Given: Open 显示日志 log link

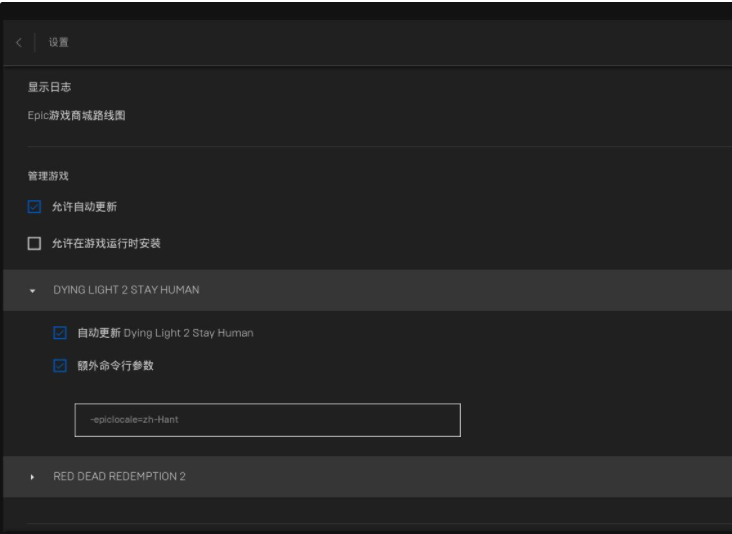Looking at the screenshot, I should point(49,87).
